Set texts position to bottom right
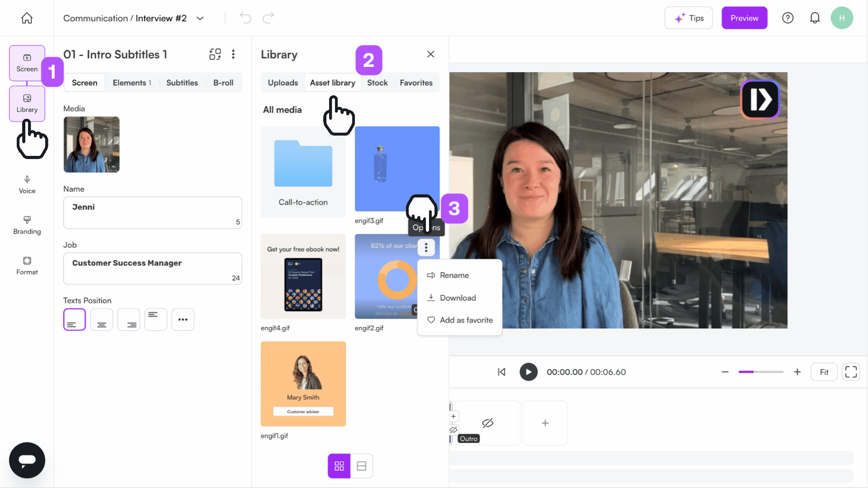 (x=129, y=319)
